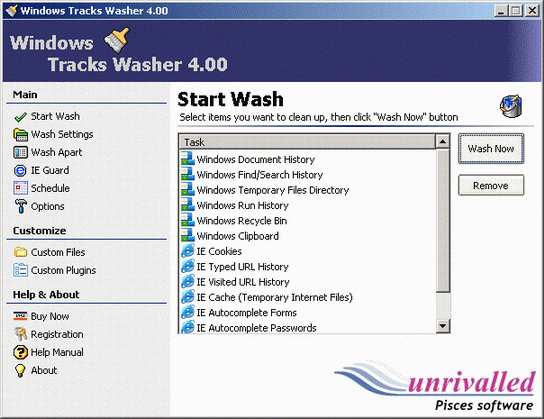544x419 pixels.
Task: Click the IE icon beside IE Cache
Action: pyautogui.click(x=188, y=297)
